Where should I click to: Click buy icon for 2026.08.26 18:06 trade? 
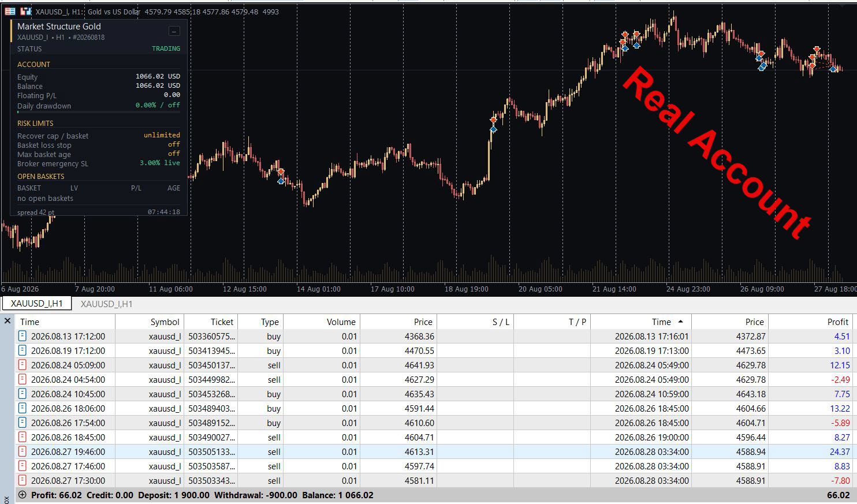click(x=23, y=408)
